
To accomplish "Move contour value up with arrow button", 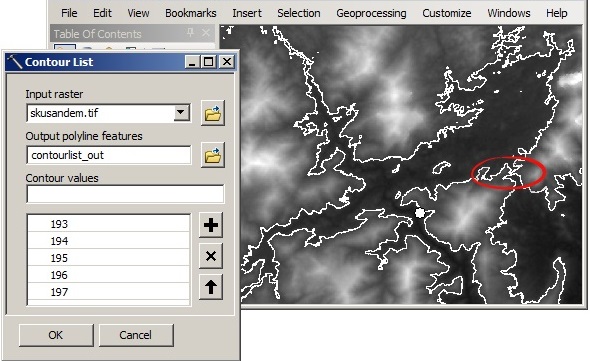I will coord(211,287).
